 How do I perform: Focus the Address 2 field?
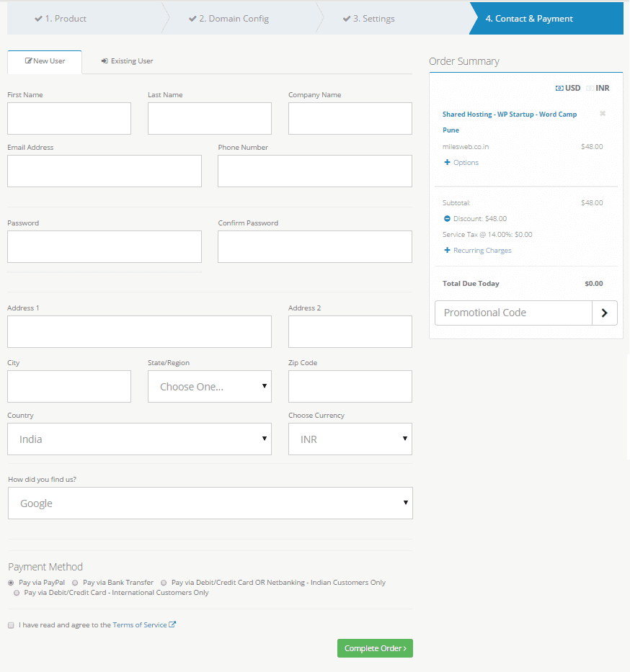click(350, 332)
